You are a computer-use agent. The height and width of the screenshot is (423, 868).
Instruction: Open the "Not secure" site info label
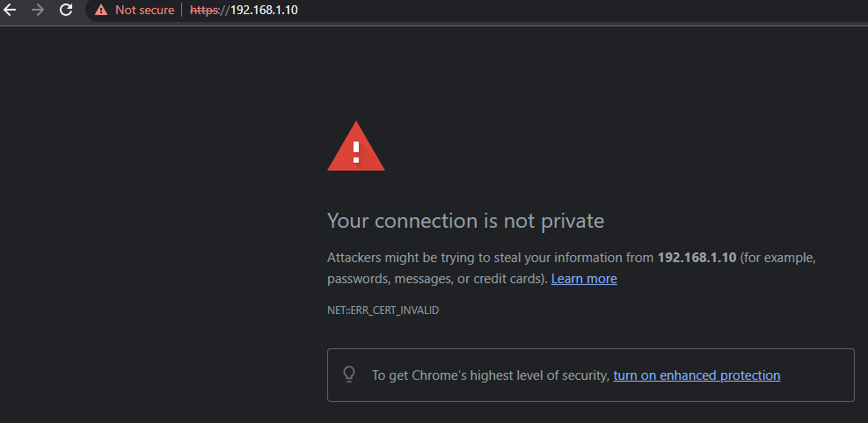tap(144, 10)
